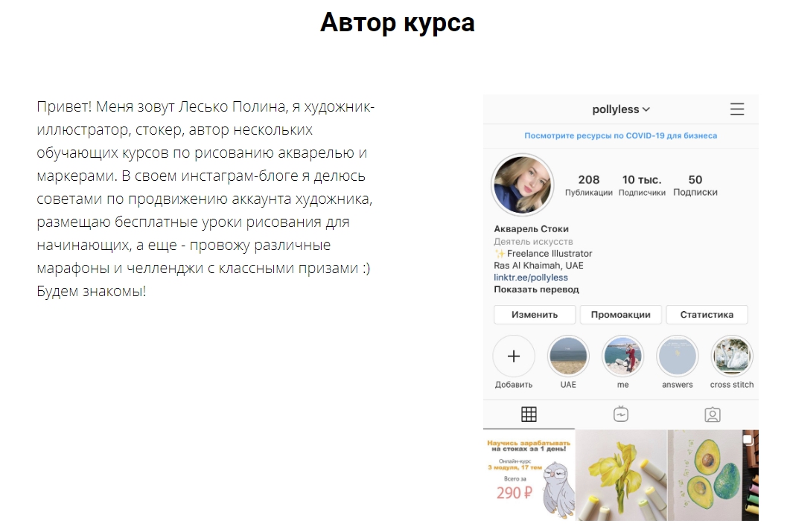Screen dimensions: 790x532
Task: Click the COVID-19 business resources link
Action: coord(621,135)
